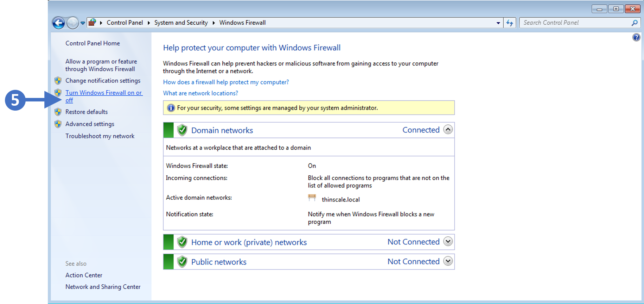Open Change notification settings
Screen dimensions: 644x304
103,81
